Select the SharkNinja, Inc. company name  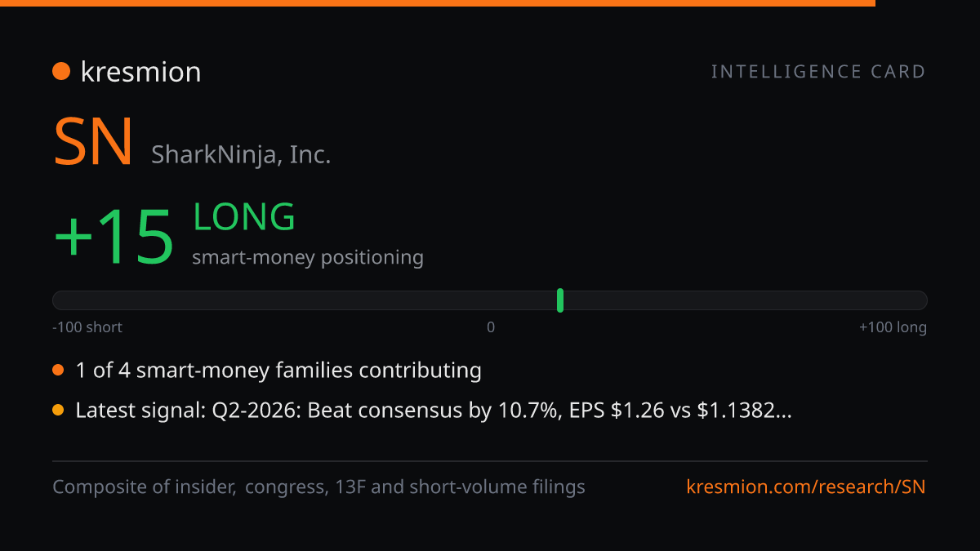tap(241, 154)
